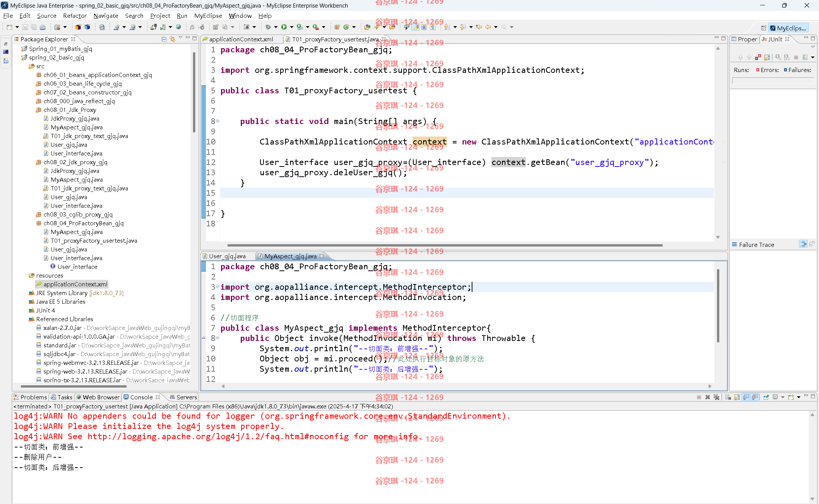Switch to the Problems tab
This screenshot has height=504, width=819.
(30, 397)
